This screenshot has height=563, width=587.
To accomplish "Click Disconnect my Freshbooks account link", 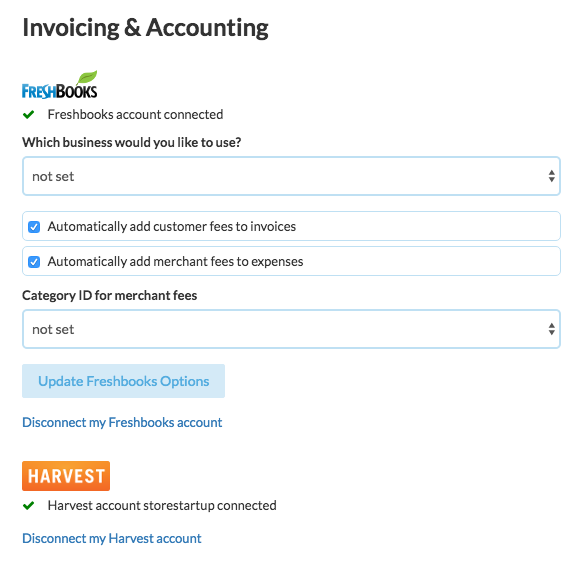I will [x=122, y=423].
